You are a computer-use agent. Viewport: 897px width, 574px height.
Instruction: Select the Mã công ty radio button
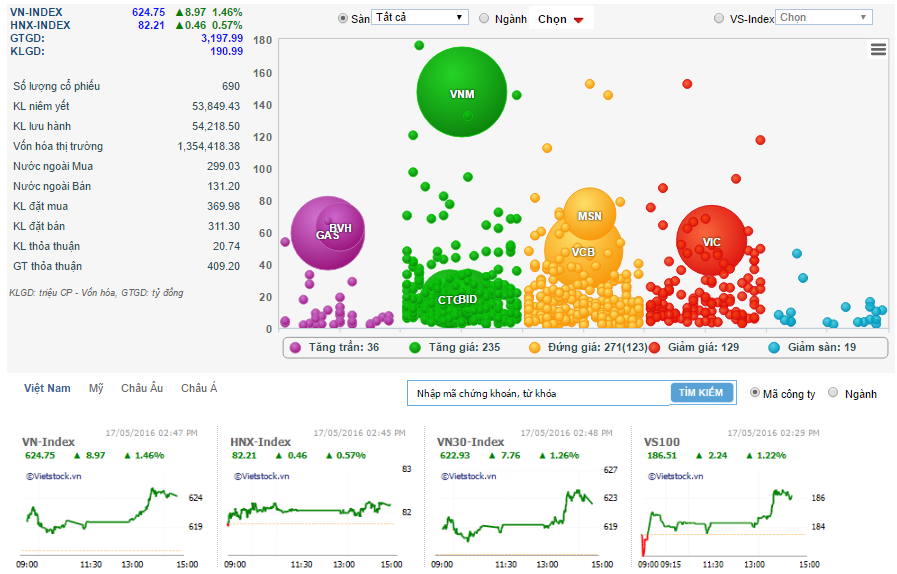pos(755,393)
